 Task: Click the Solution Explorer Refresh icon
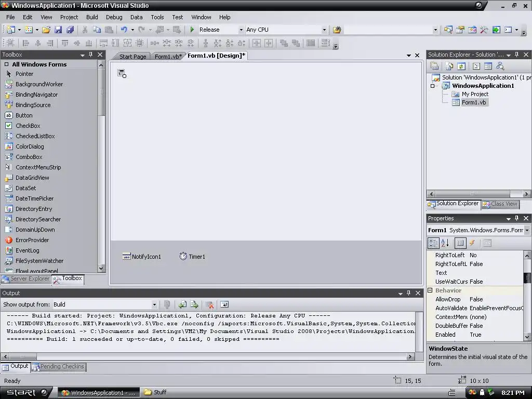point(461,66)
